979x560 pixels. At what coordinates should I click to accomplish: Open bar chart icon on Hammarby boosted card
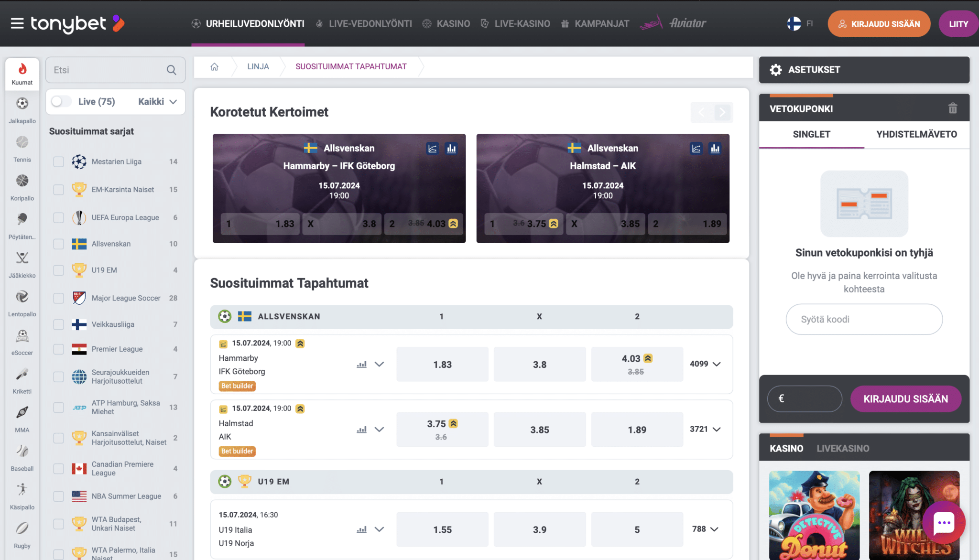[x=451, y=149]
